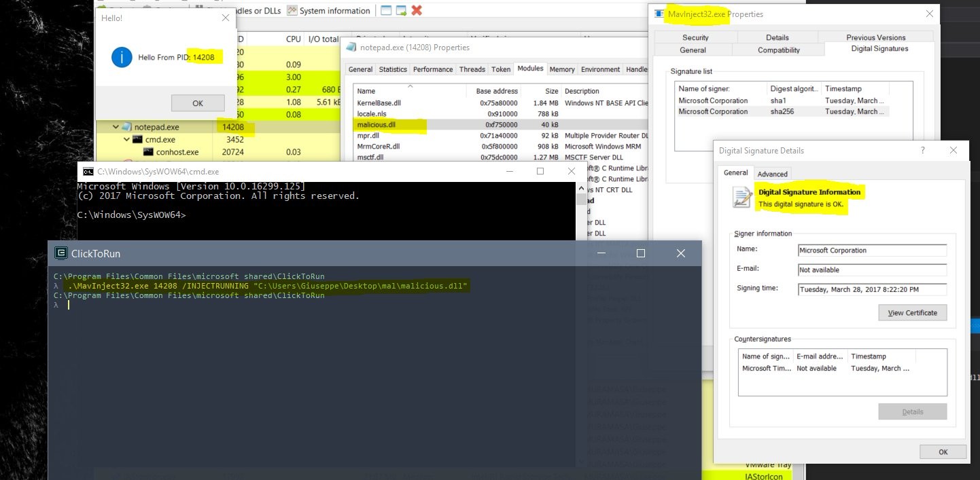Collapse the cmd.exe child process node
The width and height of the screenshot is (980, 480).
tap(126, 140)
